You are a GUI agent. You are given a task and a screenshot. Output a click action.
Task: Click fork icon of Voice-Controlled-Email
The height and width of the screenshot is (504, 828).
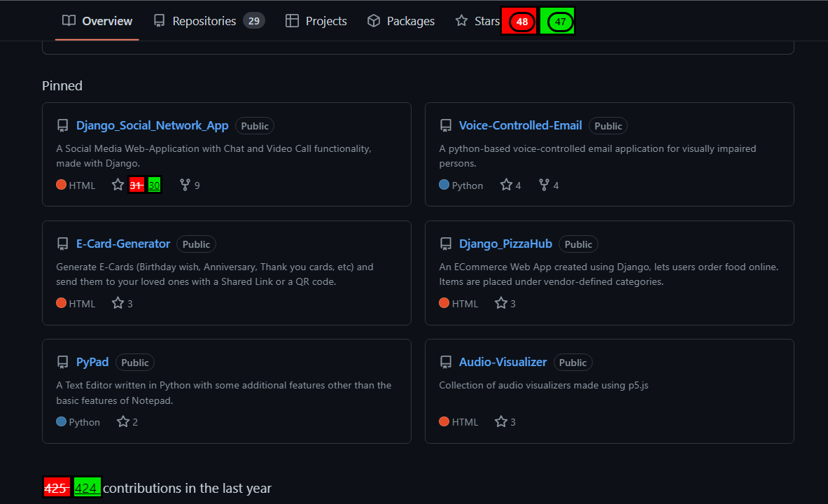pyautogui.click(x=544, y=185)
